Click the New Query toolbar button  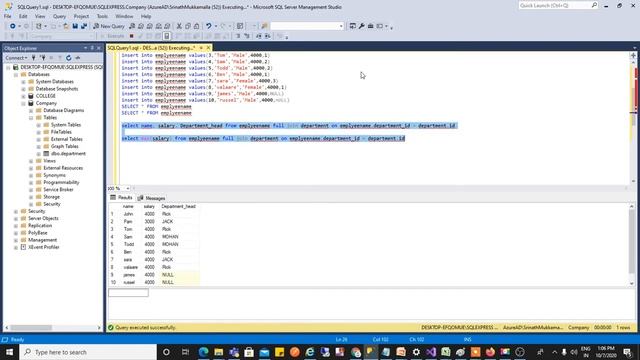tap(109, 26)
